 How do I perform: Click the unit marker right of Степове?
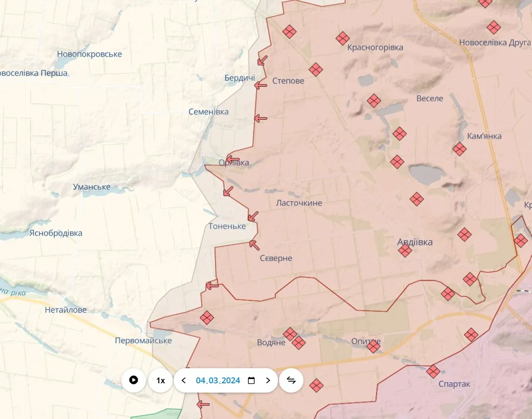pyautogui.click(x=316, y=69)
